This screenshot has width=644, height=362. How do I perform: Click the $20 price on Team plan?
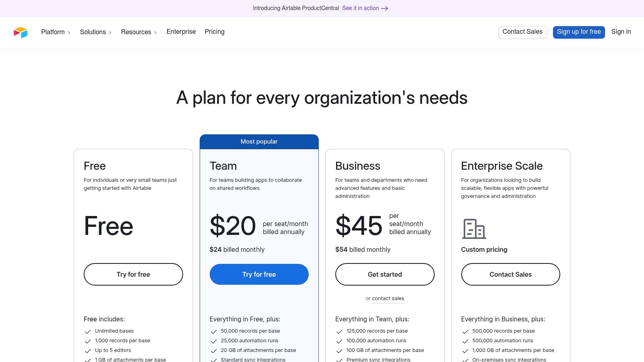(x=233, y=226)
